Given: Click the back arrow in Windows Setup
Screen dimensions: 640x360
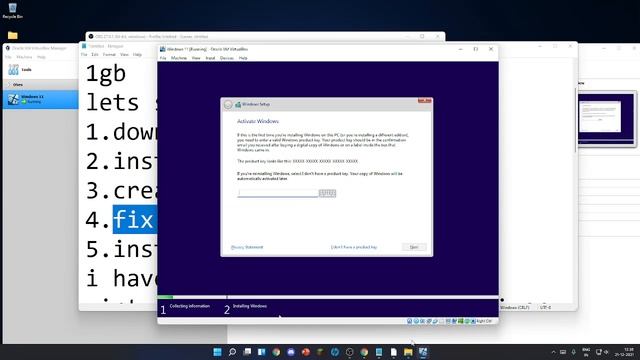Looking at the screenshot, I should (x=228, y=104).
